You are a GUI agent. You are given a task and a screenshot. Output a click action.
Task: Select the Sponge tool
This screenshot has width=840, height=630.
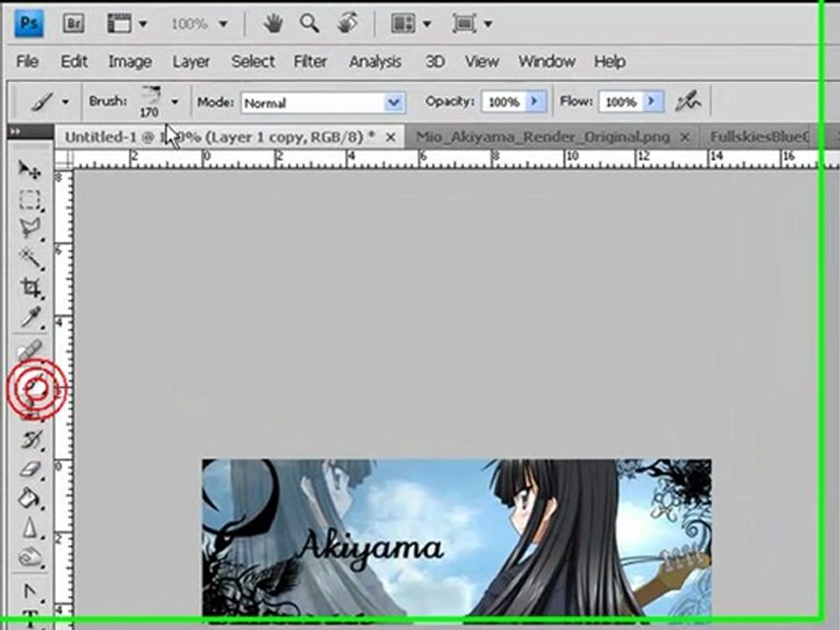30,557
